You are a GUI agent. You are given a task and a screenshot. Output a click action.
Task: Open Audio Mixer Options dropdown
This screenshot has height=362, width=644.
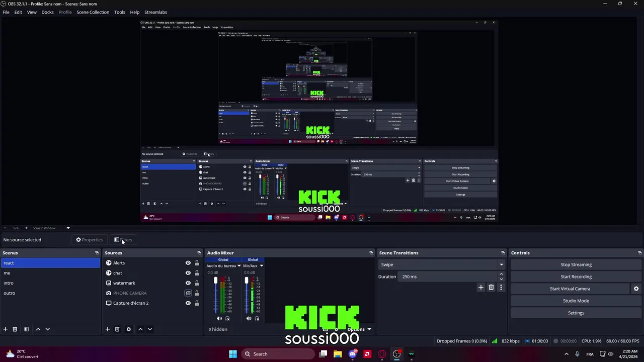359,329
